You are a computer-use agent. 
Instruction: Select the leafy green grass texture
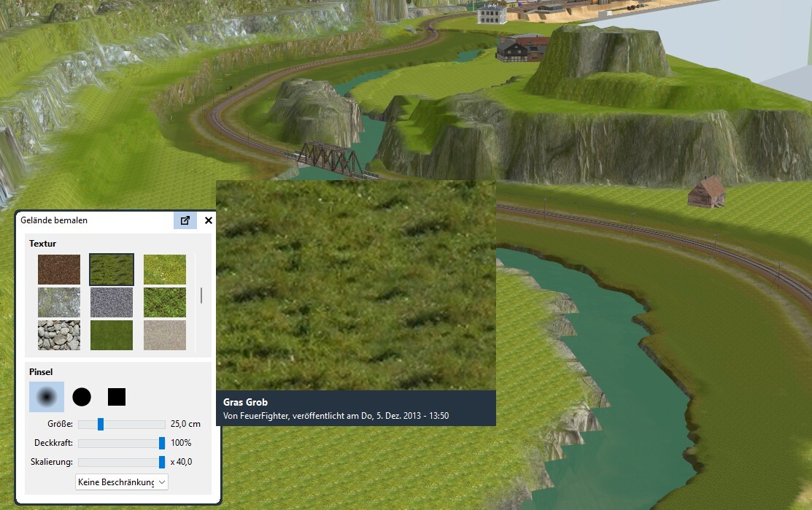point(165,302)
